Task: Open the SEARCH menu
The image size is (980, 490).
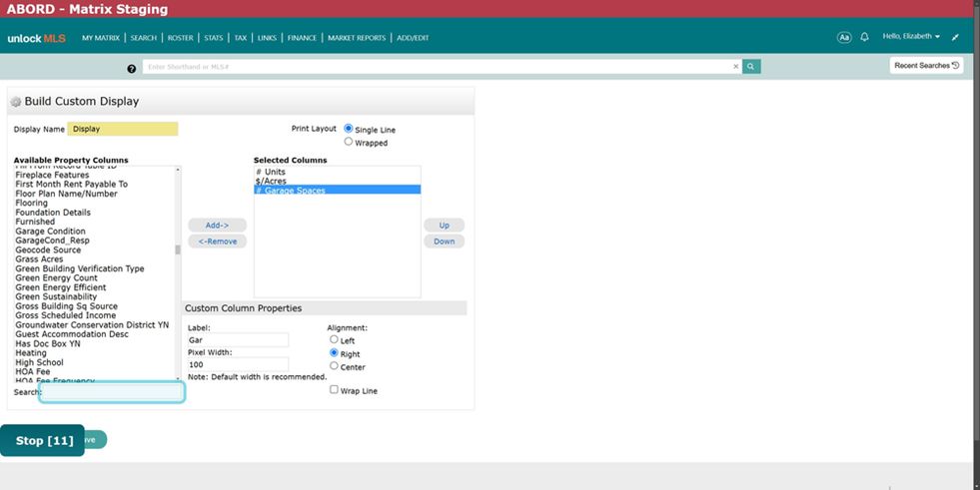Action: coord(143,38)
